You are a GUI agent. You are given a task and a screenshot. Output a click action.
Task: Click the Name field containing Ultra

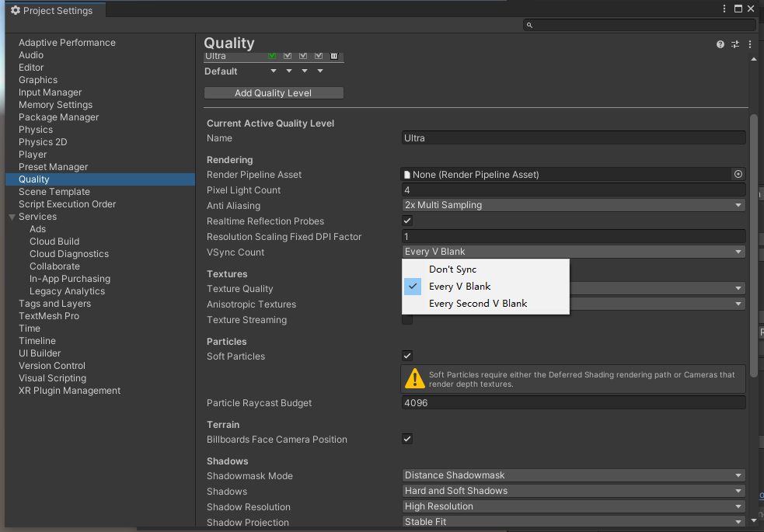[574, 137]
